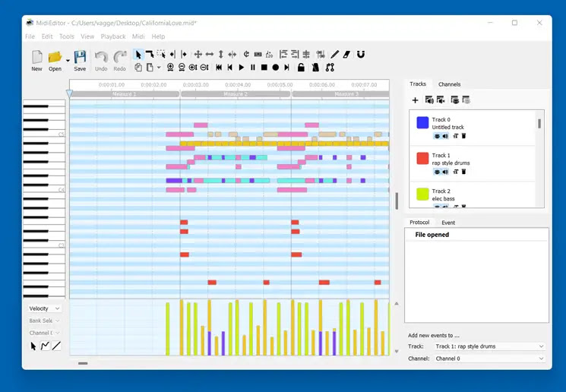
Task: Switch to the Event tab
Action: 448,223
